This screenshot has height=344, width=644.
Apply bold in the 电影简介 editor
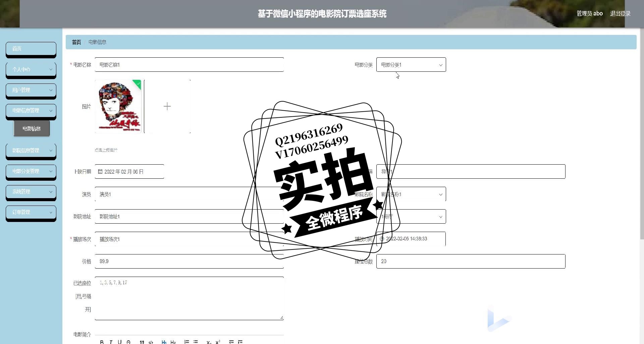pyautogui.click(x=102, y=342)
